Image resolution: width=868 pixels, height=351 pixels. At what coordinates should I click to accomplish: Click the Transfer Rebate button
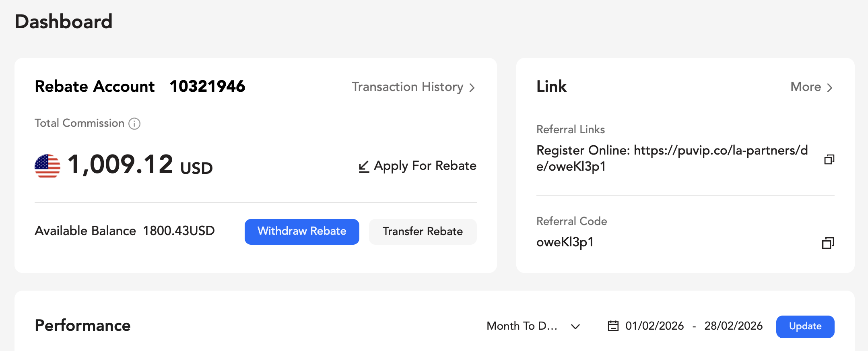point(423,231)
